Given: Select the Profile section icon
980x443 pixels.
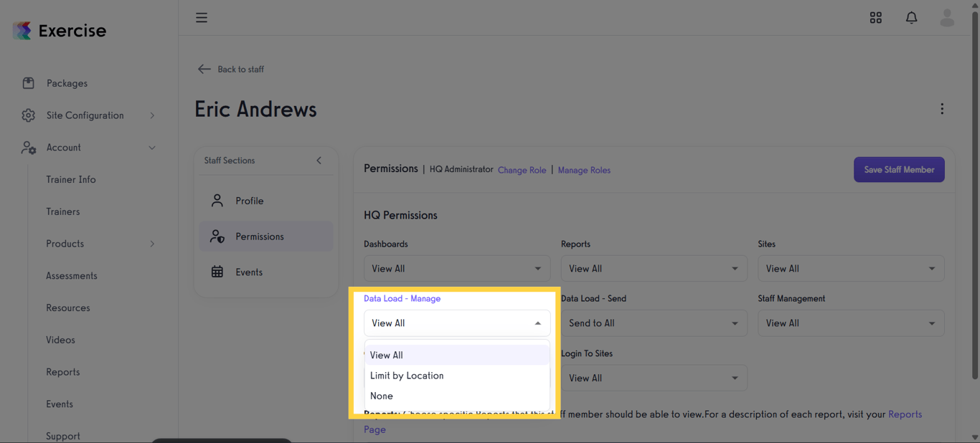Looking at the screenshot, I should coord(217,201).
